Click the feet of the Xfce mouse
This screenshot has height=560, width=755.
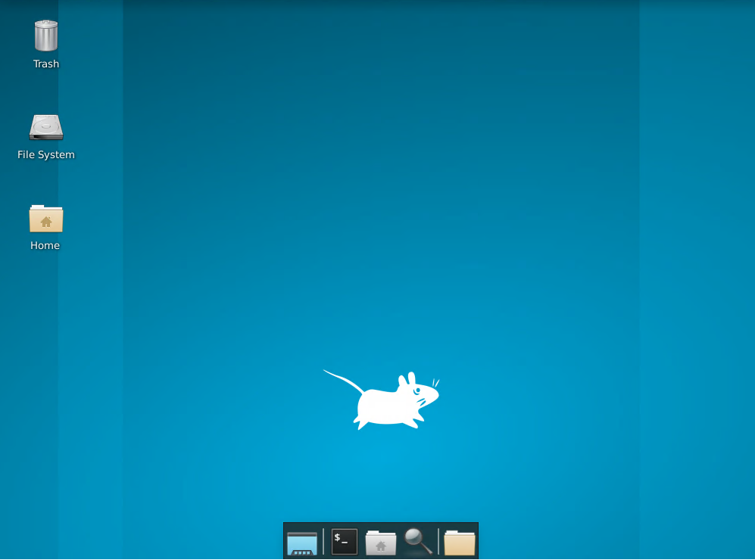point(359,424)
